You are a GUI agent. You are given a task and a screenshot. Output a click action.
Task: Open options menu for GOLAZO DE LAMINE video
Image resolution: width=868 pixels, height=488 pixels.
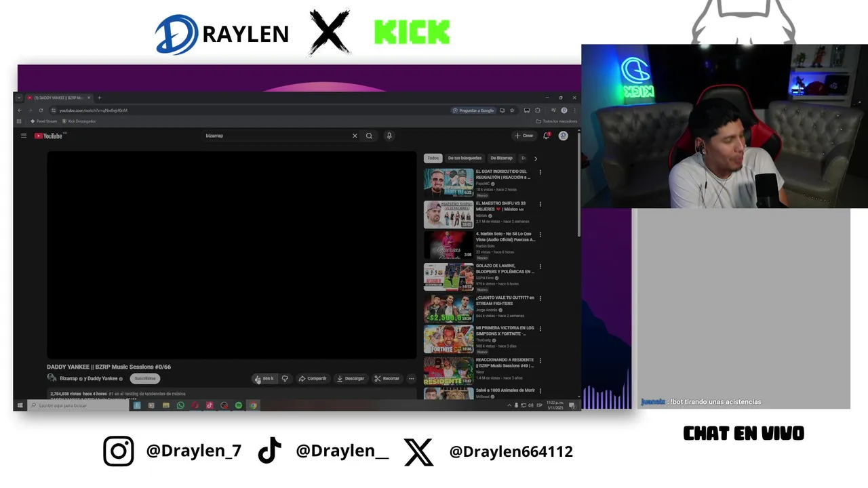point(540,266)
